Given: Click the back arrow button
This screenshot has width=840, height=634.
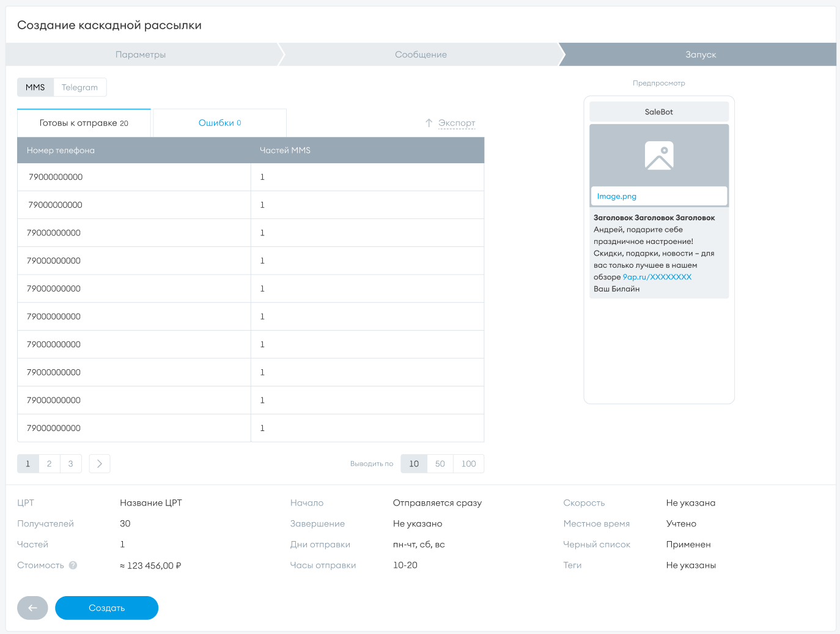Looking at the screenshot, I should 32,608.
